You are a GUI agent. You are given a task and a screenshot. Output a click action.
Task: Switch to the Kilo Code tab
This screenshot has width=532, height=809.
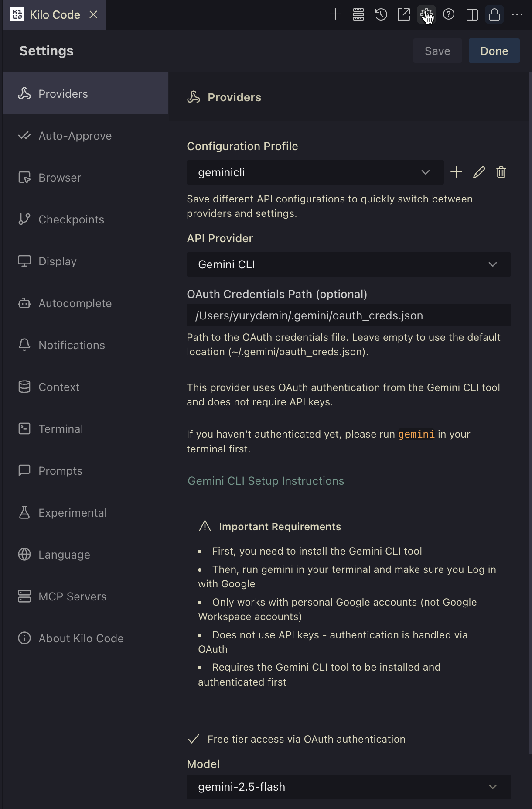(x=54, y=15)
